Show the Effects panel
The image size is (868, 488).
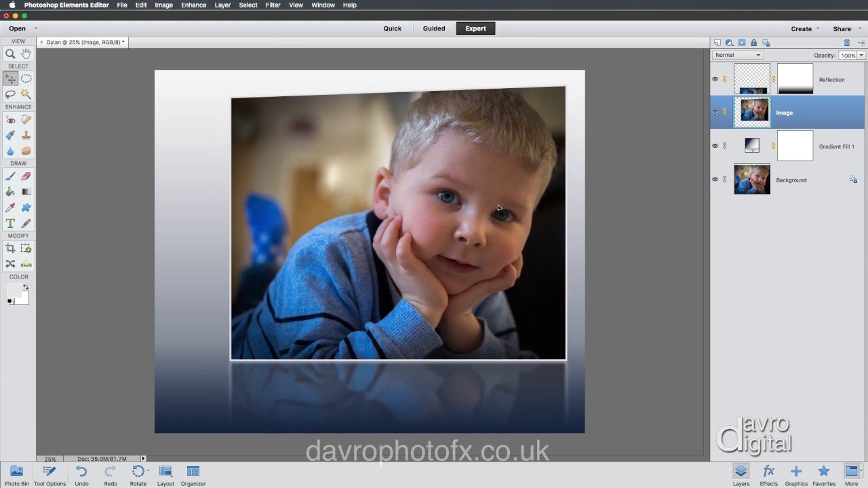(x=768, y=475)
